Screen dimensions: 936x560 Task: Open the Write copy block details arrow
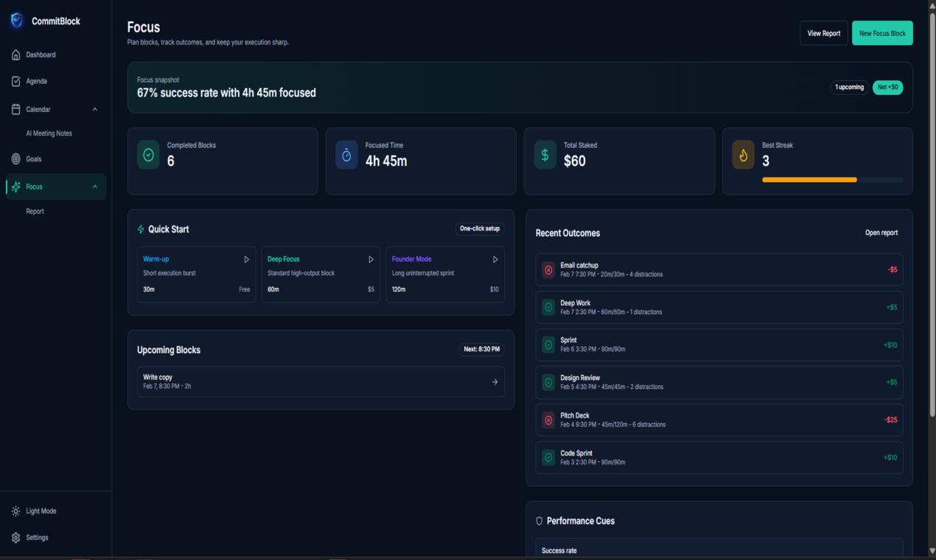(495, 382)
